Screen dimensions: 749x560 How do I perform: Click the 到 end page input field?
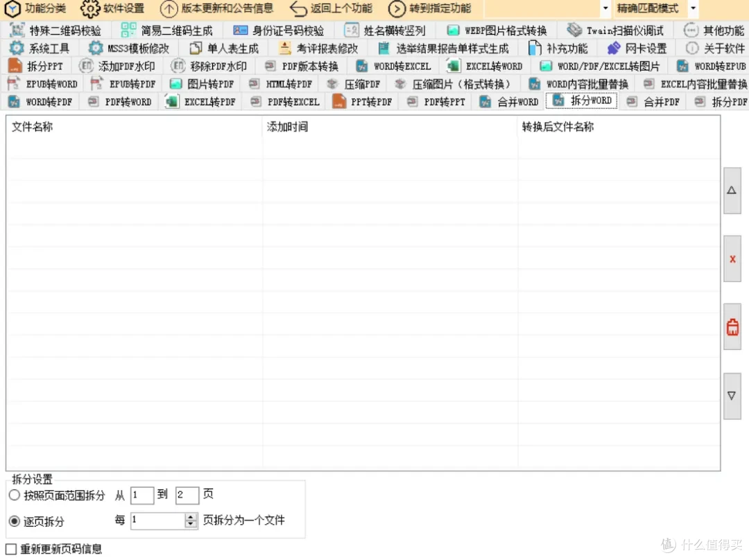coord(187,495)
